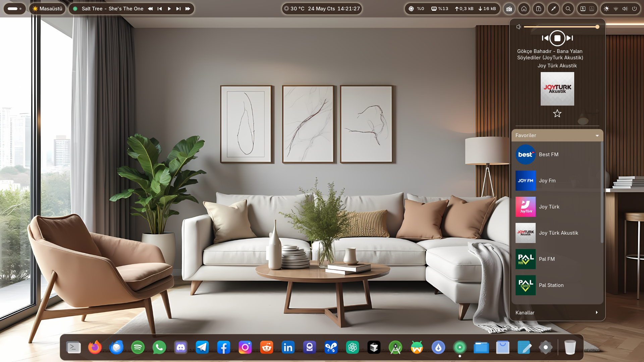Open the clipboard manager icon in top bar

[539, 9]
